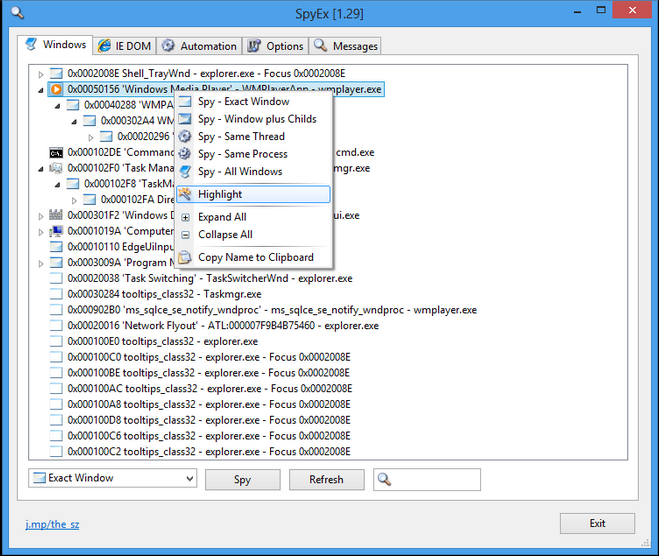Click the magnifier icon in search box

pos(384,479)
